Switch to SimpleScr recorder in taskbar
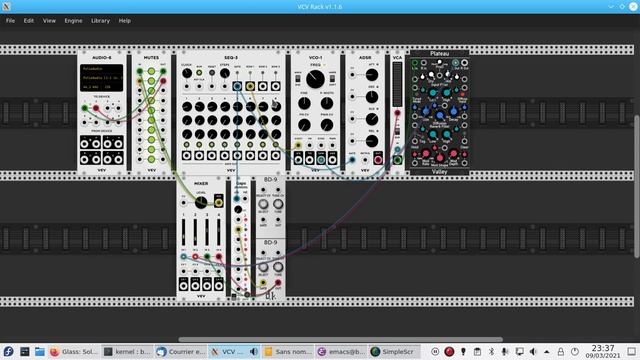This screenshot has width=640, height=360. tap(393, 351)
